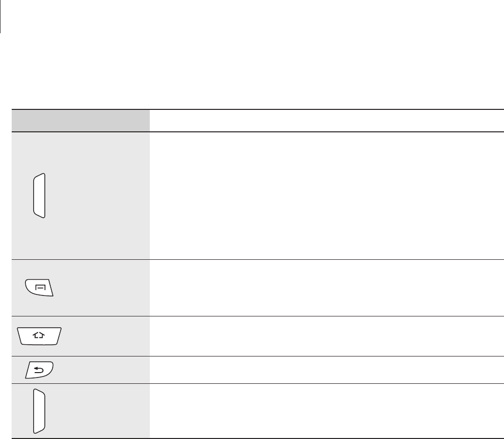Click gray cell space next to Volume key icon
This screenshot has height=439, width=504.
pos(97,411)
